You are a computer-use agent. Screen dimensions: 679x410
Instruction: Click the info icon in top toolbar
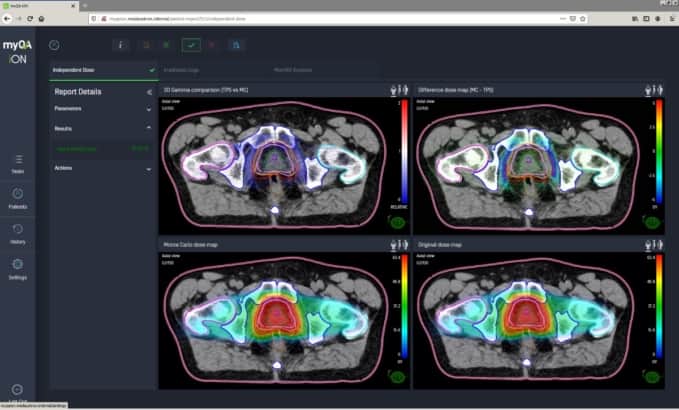click(x=121, y=44)
